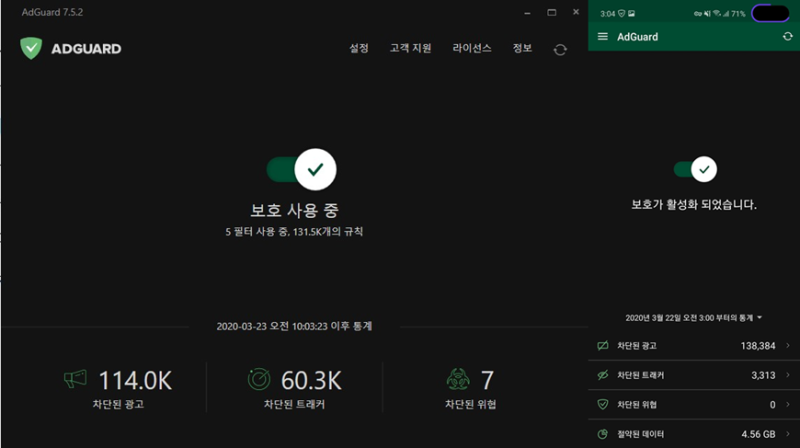Tap the 138,384 blocked ads count
The image size is (800, 448).
(x=758, y=346)
